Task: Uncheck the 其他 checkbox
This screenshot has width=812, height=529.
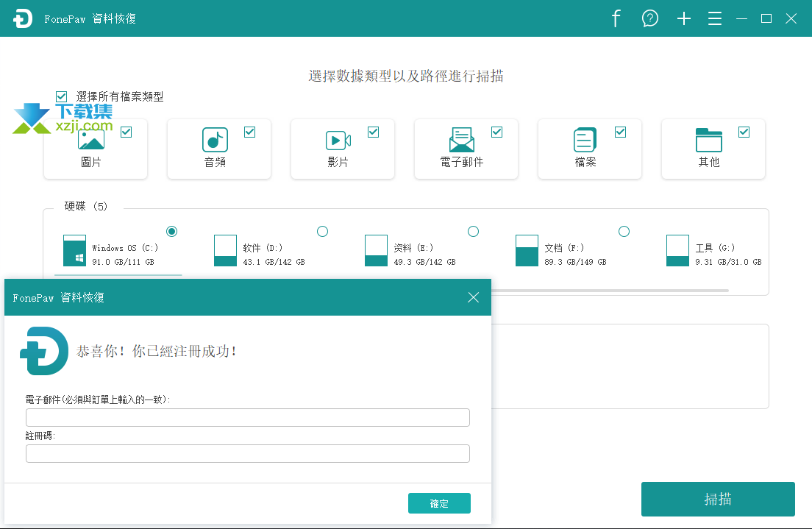Action: 744,132
